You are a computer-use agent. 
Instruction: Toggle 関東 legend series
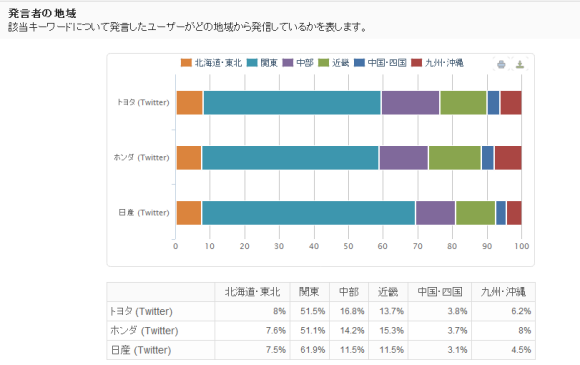[x=262, y=63]
